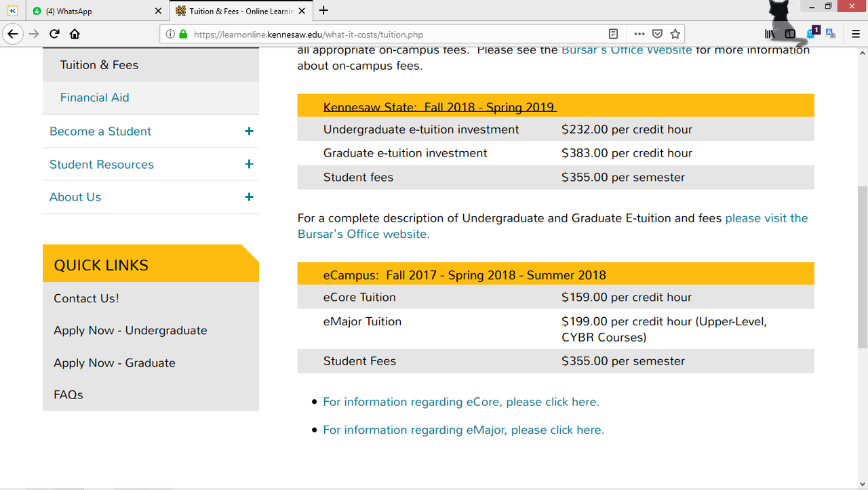868x490 pixels.
Task: Click eCampus 'Student Fees' row label
Action: [359, 361]
